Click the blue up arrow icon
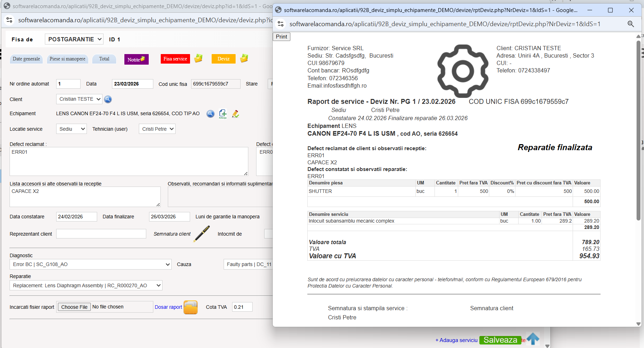This screenshot has width=644, height=348. 533,339
